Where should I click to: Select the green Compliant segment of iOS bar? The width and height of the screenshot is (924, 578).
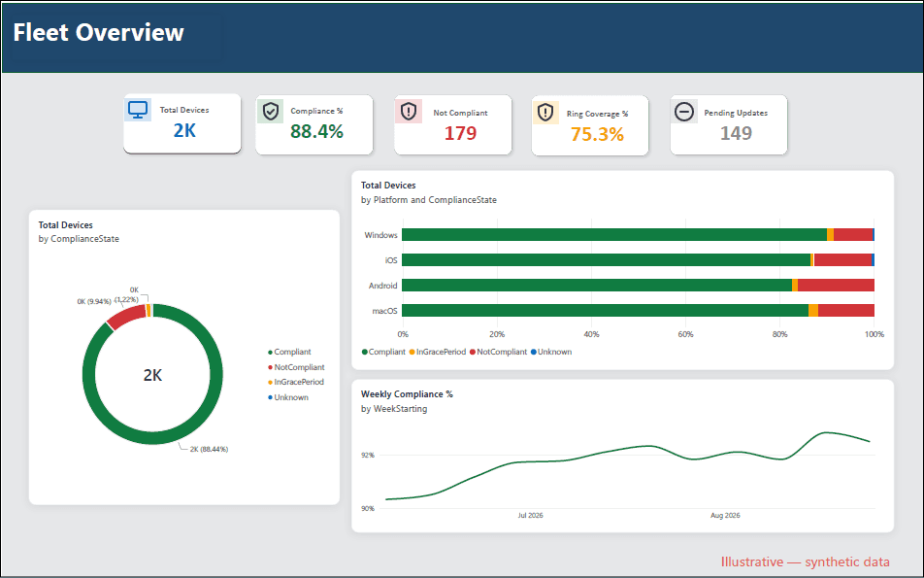(x=607, y=260)
